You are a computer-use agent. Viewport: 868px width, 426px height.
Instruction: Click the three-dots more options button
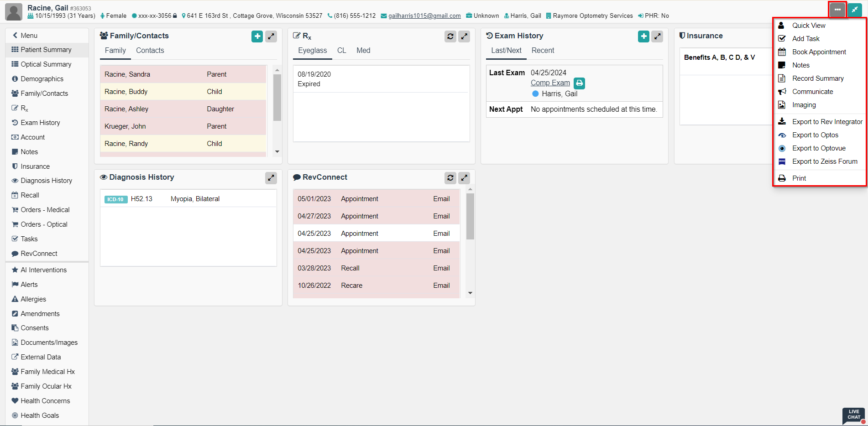point(837,10)
